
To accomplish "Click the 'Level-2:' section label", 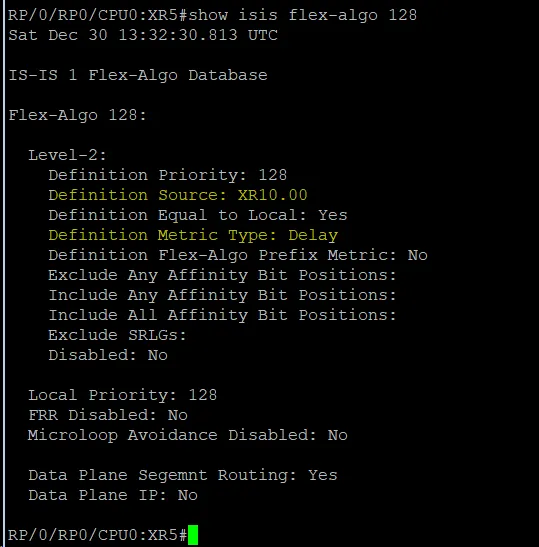I will tap(67, 155).
